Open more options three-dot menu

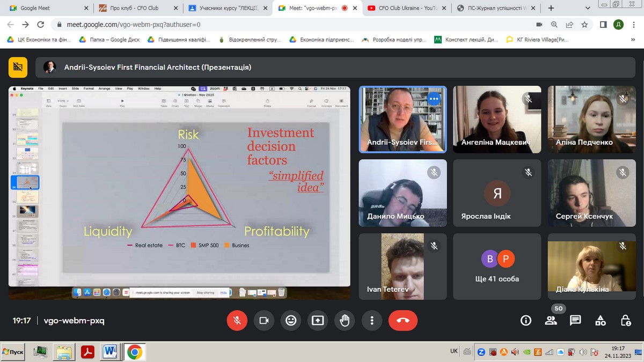[x=371, y=320]
